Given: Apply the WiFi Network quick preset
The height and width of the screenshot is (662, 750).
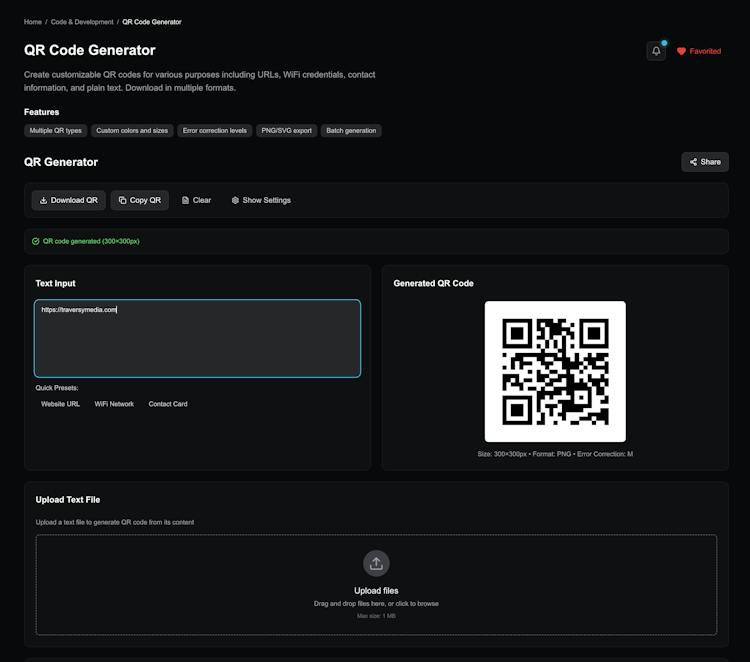Looking at the screenshot, I should (114, 404).
